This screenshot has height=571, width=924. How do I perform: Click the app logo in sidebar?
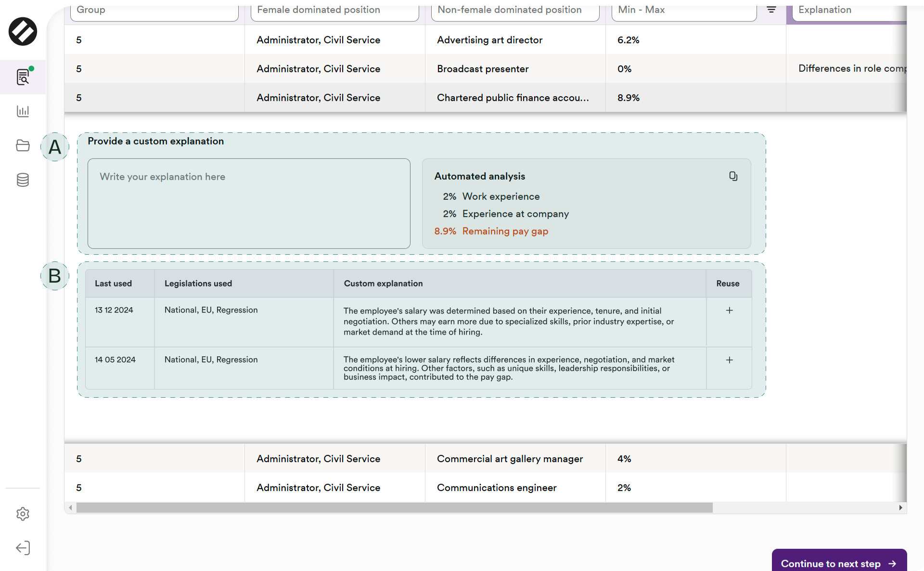point(23,32)
